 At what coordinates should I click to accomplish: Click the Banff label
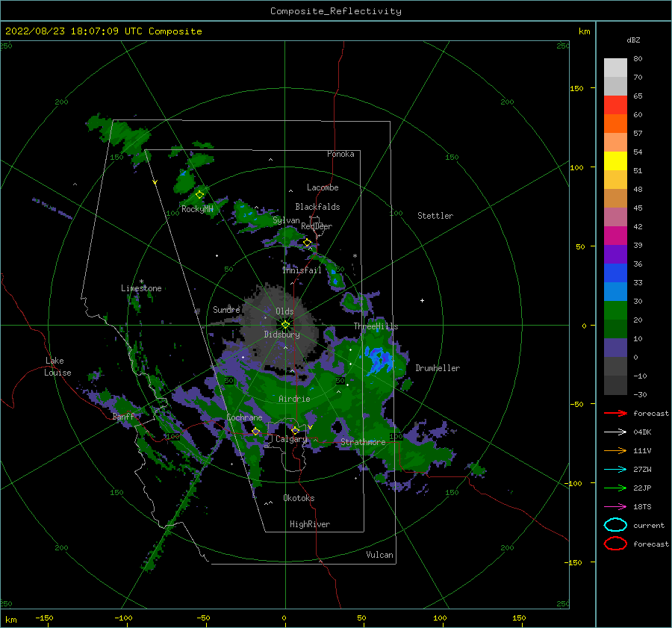pos(123,417)
